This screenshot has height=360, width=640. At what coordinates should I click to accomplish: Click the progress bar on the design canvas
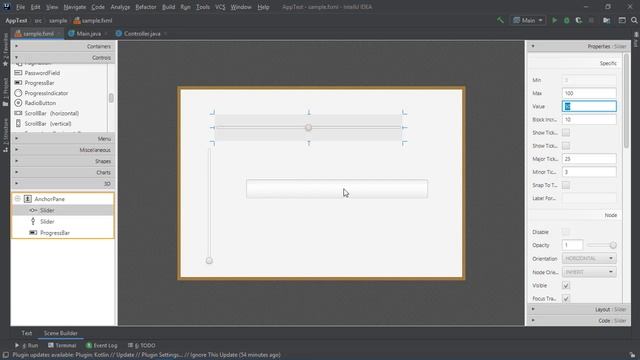(337, 189)
